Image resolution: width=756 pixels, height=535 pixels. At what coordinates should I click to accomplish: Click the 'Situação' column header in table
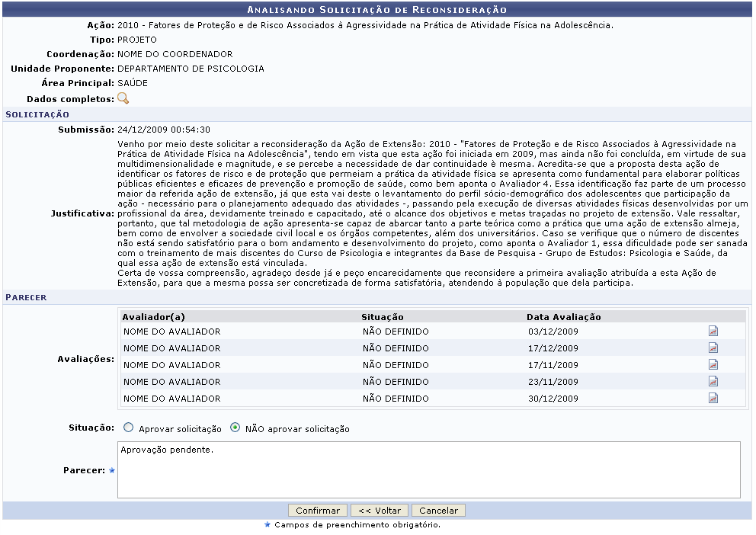pos(383,316)
